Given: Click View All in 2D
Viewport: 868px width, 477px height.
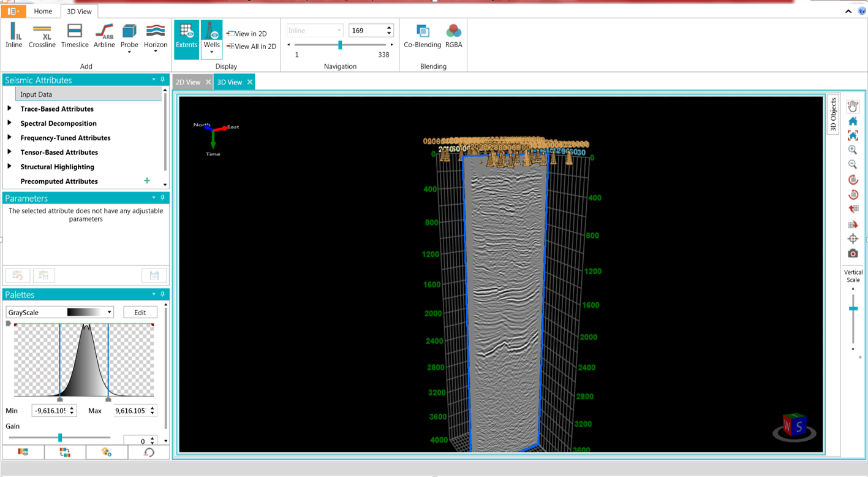Looking at the screenshot, I should (x=251, y=46).
